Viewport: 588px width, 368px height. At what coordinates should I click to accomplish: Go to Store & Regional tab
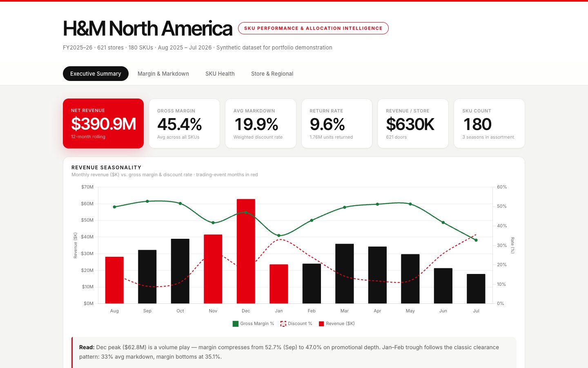tap(272, 74)
